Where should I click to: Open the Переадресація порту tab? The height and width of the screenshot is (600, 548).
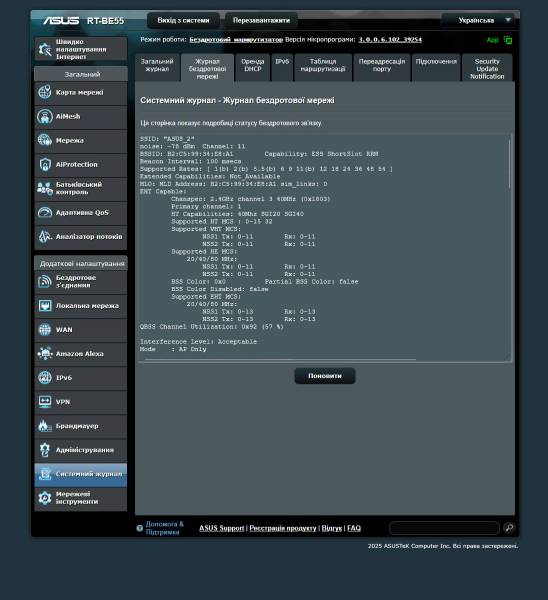(x=382, y=67)
